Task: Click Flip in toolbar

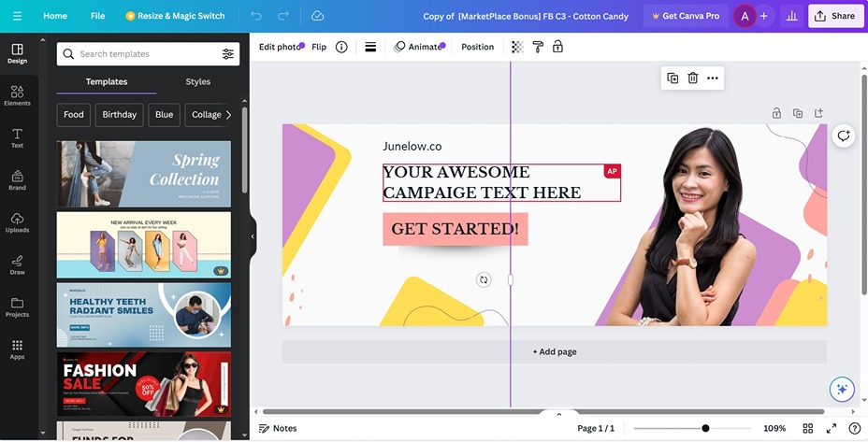Action: pos(319,47)
